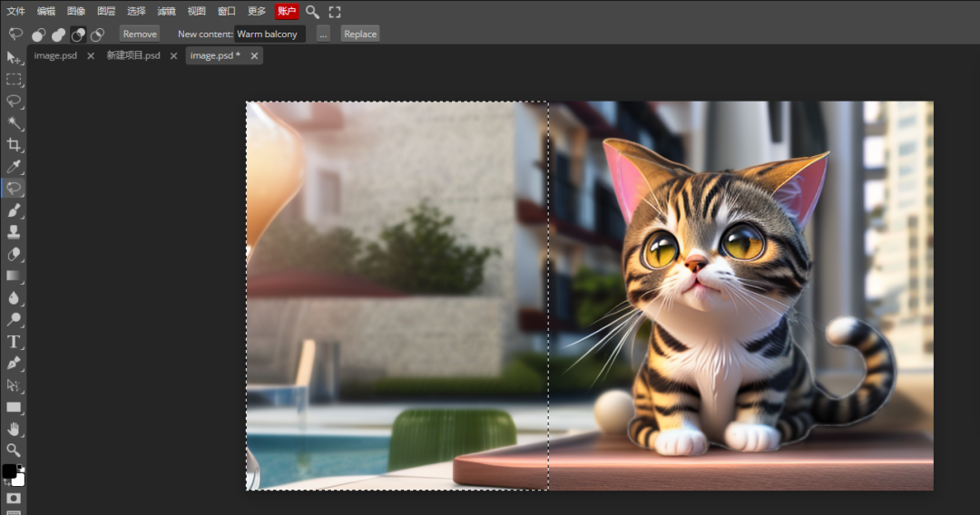Select the Hand tool
The height and width of the screenshot is (515, 980).
point(13,429)
